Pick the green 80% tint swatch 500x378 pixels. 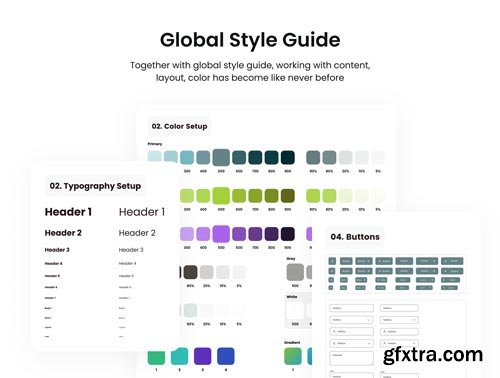pyautogui.click(x=329, y=196)
